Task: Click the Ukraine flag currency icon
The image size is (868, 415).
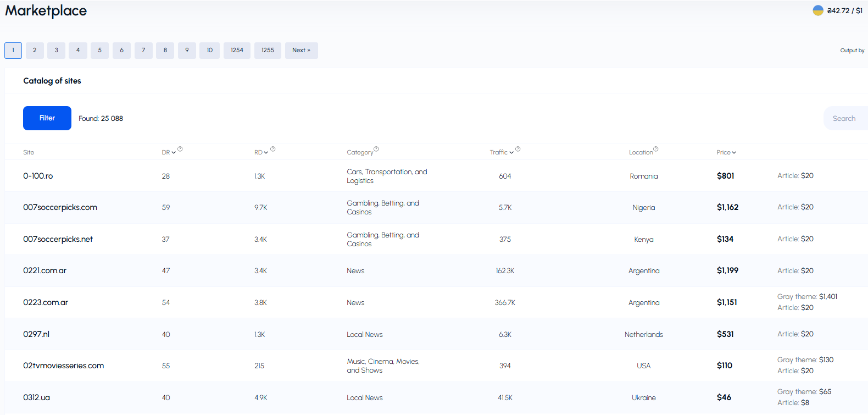Action: click(x=818, y=10)
